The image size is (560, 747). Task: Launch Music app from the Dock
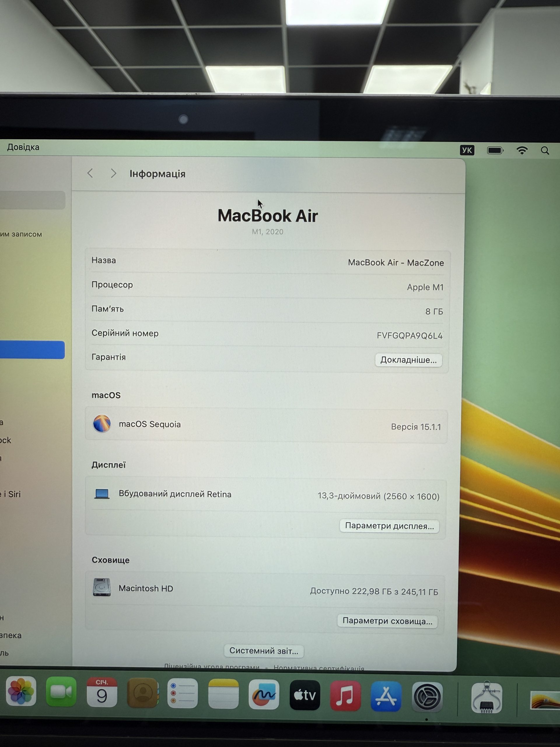coord(345,696)
